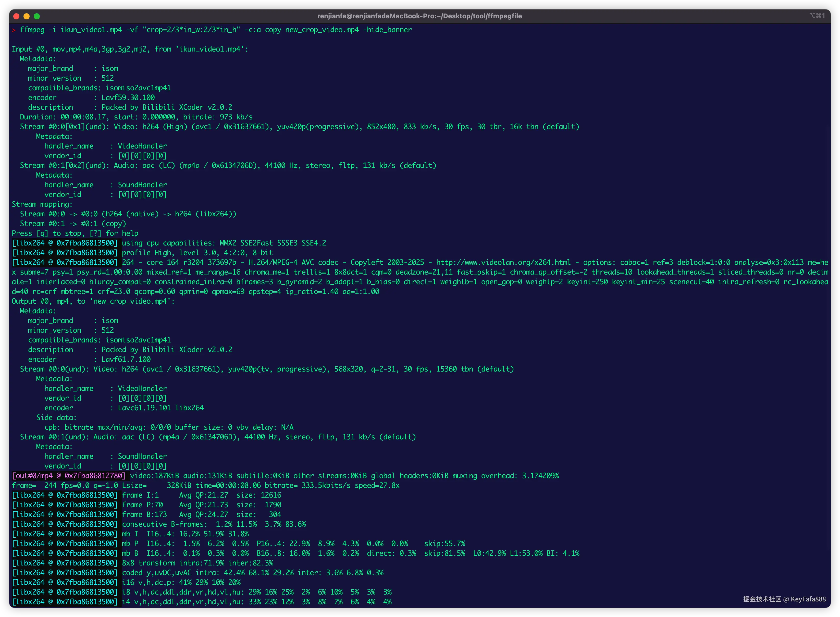Click the terminal window title text
Image resolution: width=840 pixels, height=617 pixels.
coord(419,16)
